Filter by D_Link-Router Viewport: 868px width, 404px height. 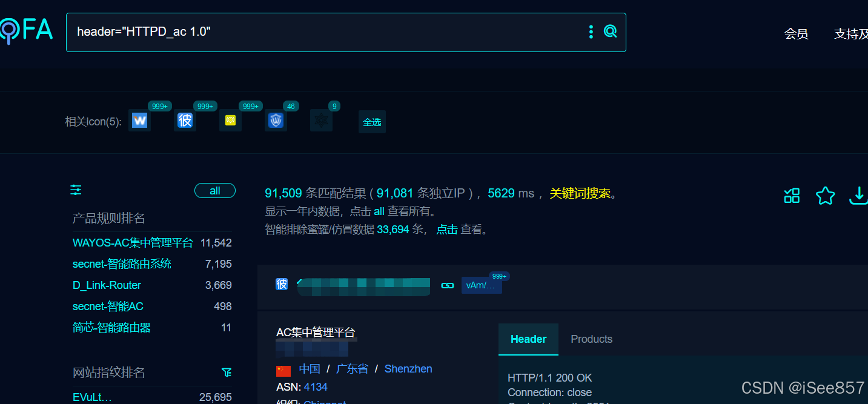click(x=107, y=285)
